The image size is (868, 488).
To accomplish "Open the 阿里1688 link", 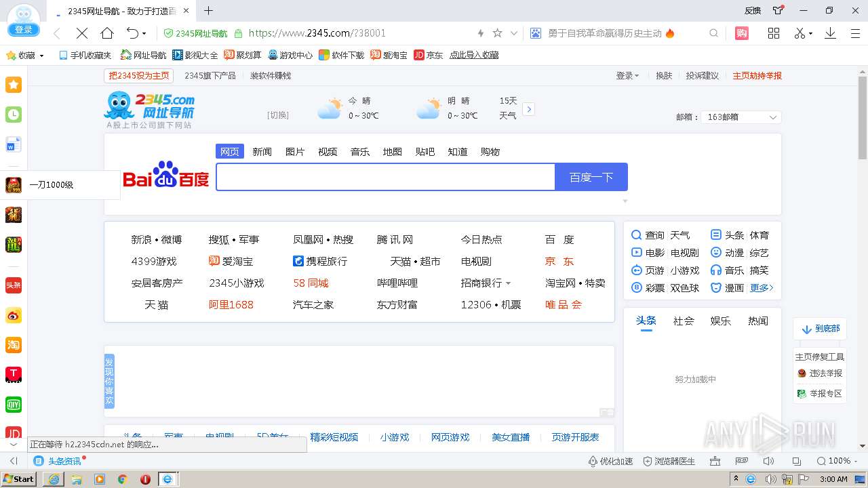I will tap(231, 304).
